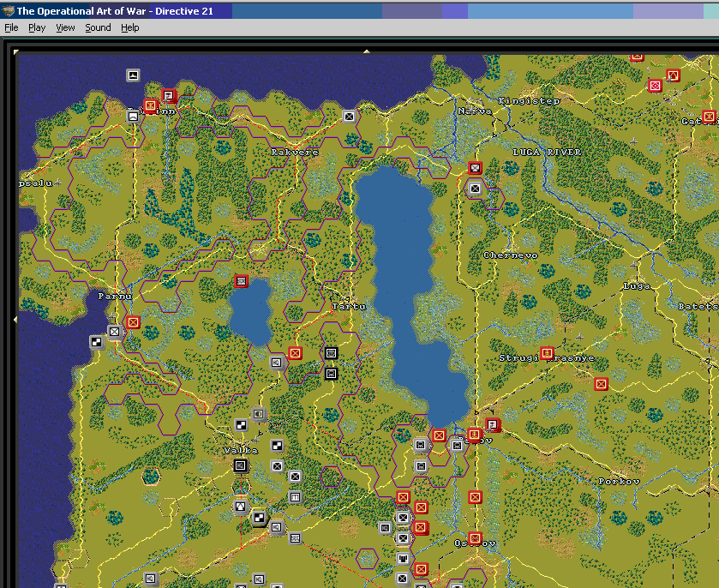Viewport: 719px width, 588px height.
Task: Click the corner scroll arrow at map's top-left
Action: tap(16, 51)
